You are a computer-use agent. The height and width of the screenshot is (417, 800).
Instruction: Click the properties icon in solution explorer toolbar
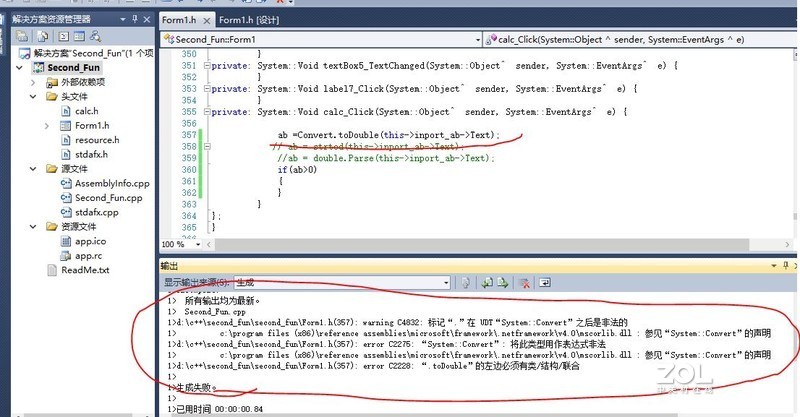click(x=19, y=36)
